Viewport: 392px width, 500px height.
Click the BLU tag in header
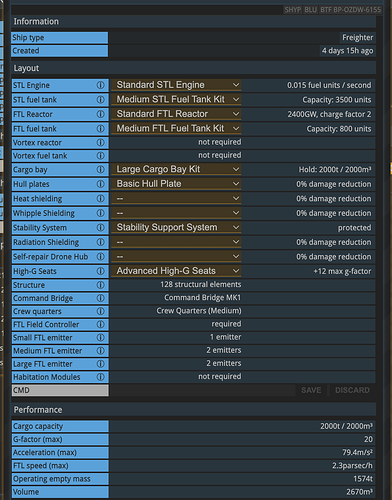click(310, 10)
